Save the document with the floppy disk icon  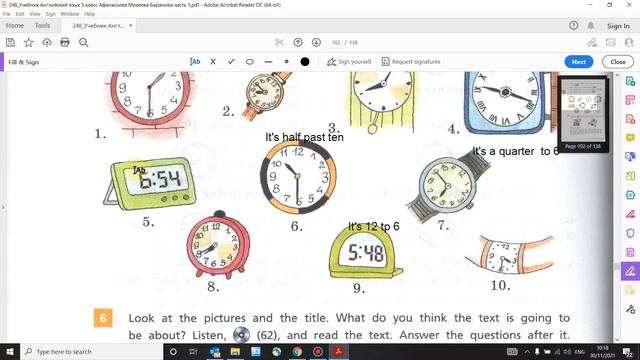pyautogui.click(x=10, y=42)
